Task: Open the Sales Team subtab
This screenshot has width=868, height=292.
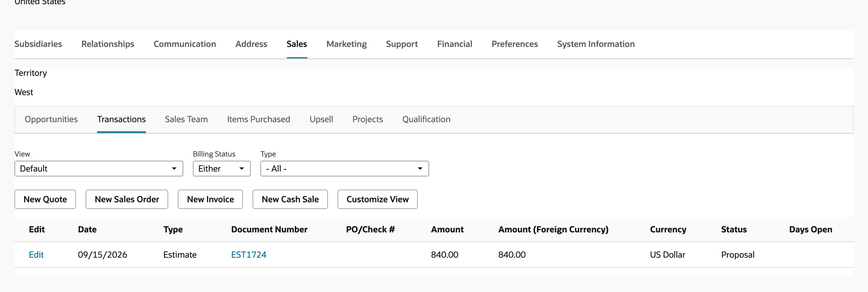Action: pos(186,120)
